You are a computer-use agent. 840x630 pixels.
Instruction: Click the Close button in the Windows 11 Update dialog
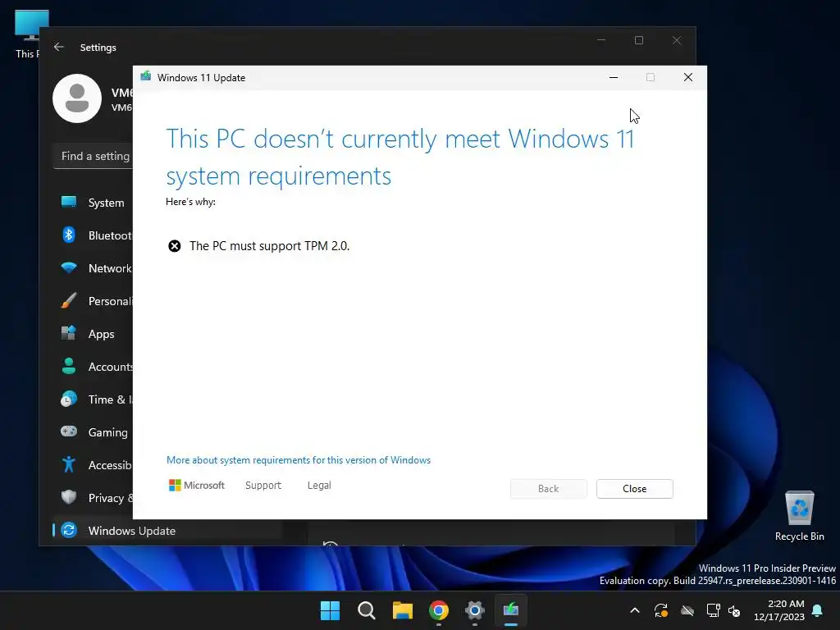634,489
